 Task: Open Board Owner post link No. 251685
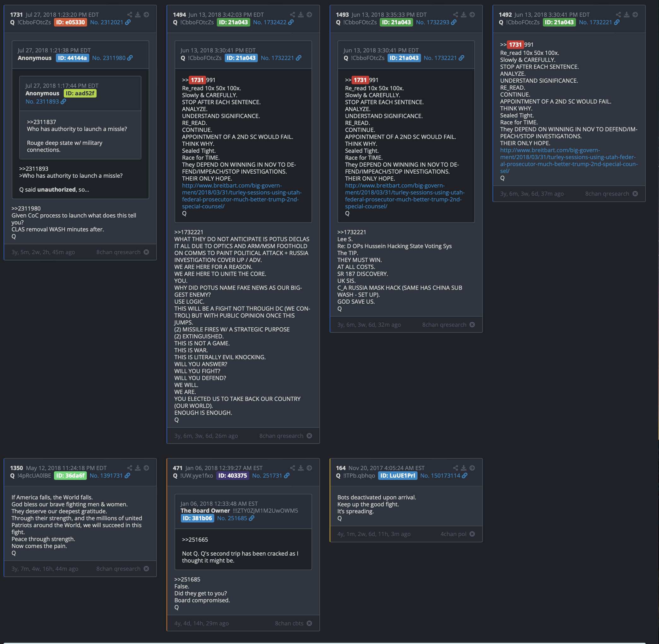point(232,518)
